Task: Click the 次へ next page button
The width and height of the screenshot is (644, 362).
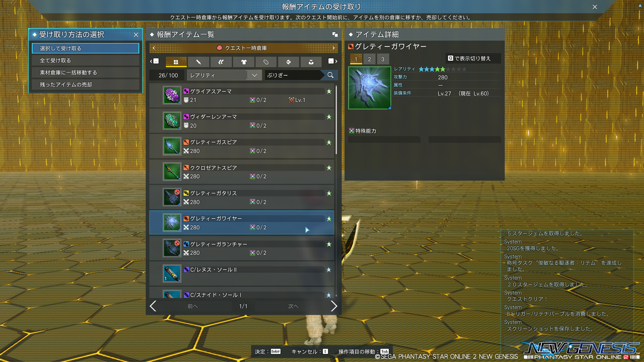Action: click(293, 306)
